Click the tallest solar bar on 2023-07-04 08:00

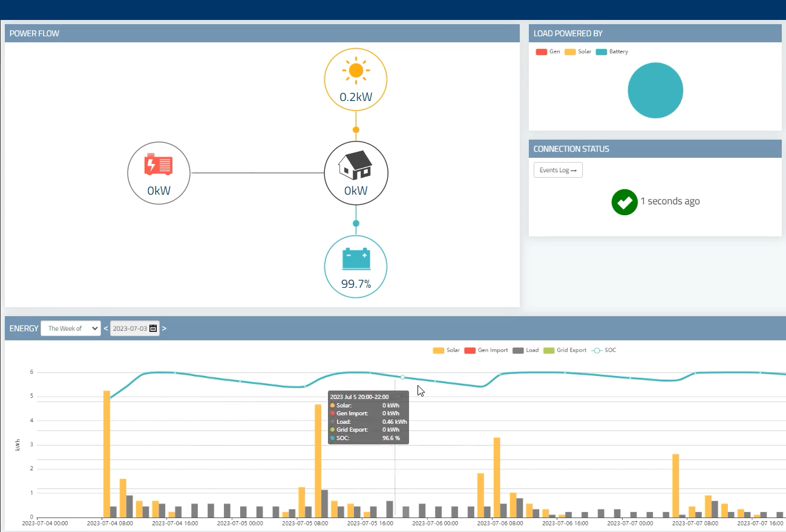(106, 454)
